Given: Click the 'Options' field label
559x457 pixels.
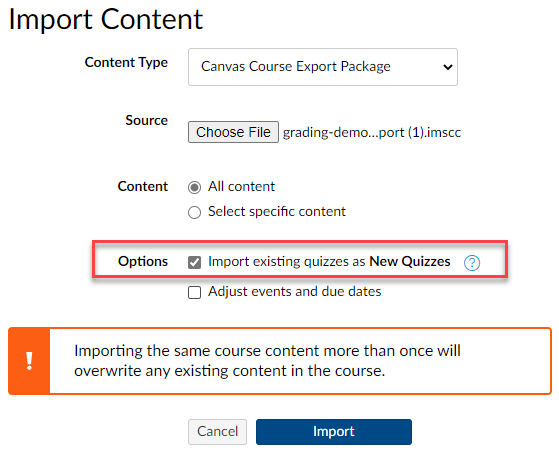Looking at the screenshot, I should point(143,261).
